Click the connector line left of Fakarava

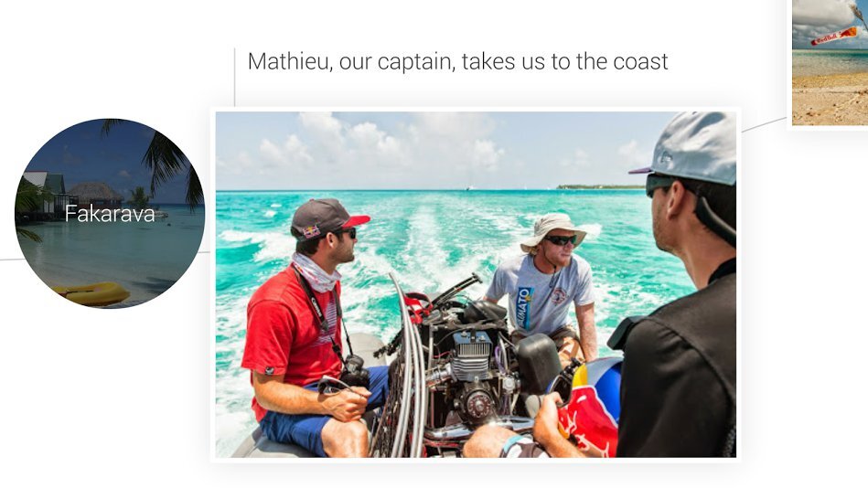[7, 259]
